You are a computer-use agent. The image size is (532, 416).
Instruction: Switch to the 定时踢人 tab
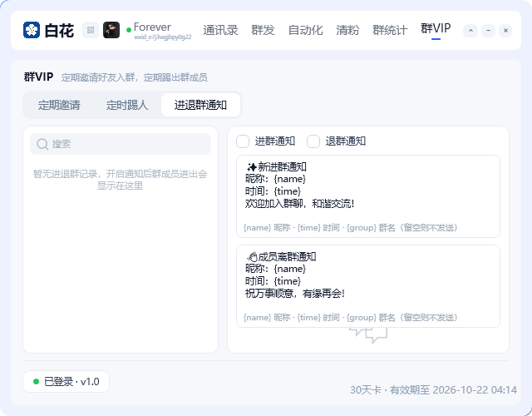(127, 105)
